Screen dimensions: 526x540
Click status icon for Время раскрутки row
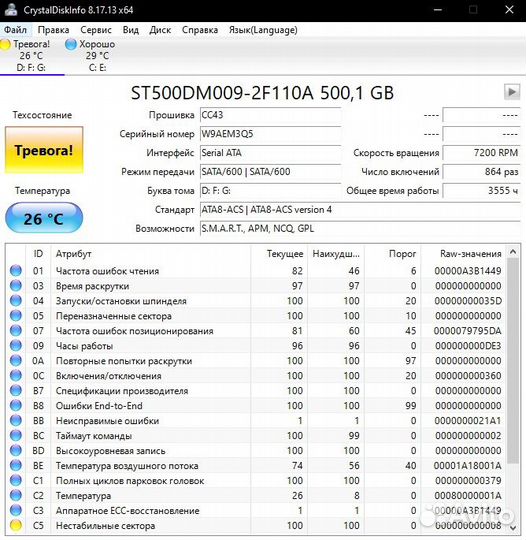click(x=16, y=286)
